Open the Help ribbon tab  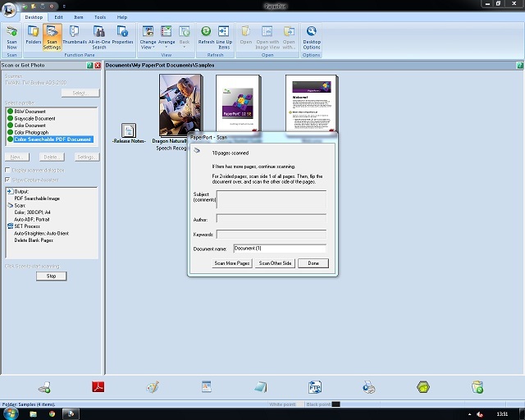pyautogui.click(x=122, y=17)
